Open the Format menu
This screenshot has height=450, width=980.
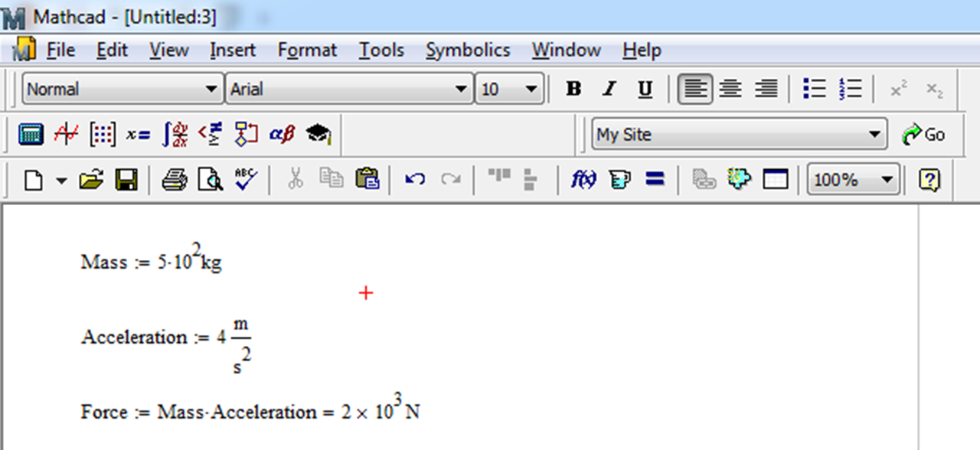coord(307,50)
